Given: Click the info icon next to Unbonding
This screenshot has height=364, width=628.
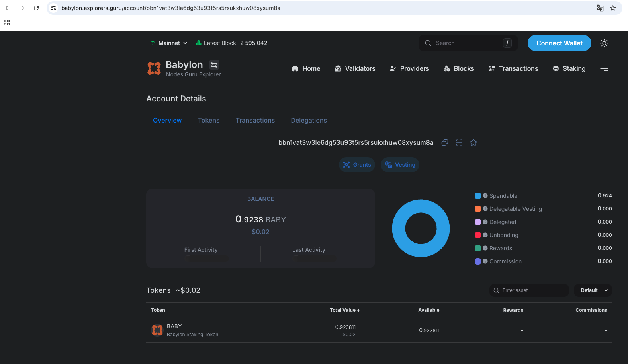Looking at the screenshot, I should pos(485,235).
